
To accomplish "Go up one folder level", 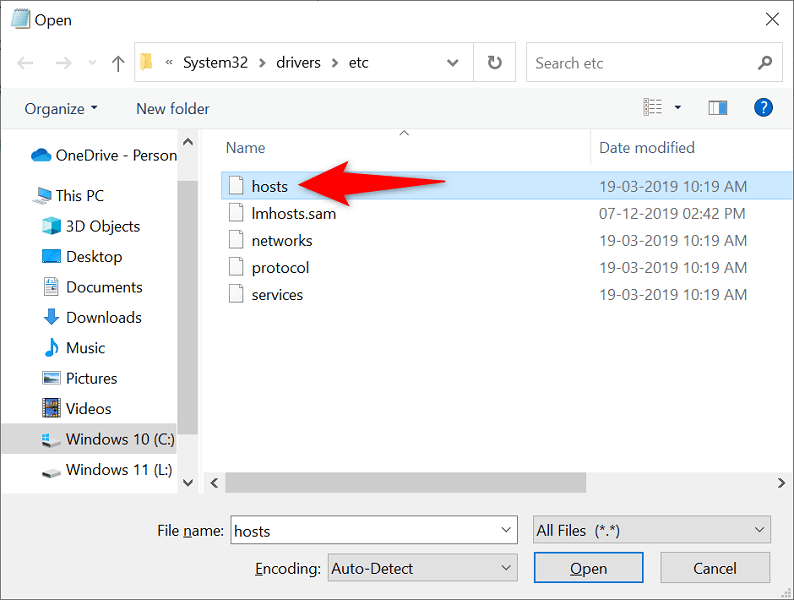I will tap(118, 63).
